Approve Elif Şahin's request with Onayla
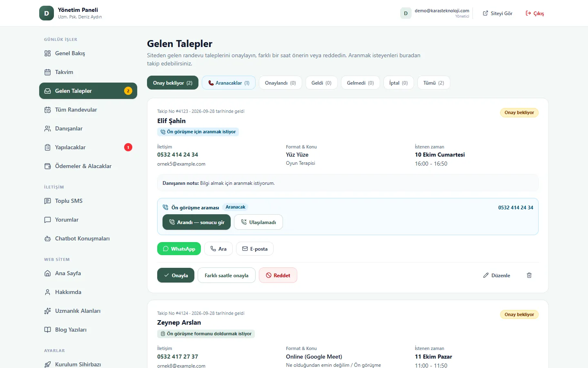The image size is (588, 368). coord(176,275)
